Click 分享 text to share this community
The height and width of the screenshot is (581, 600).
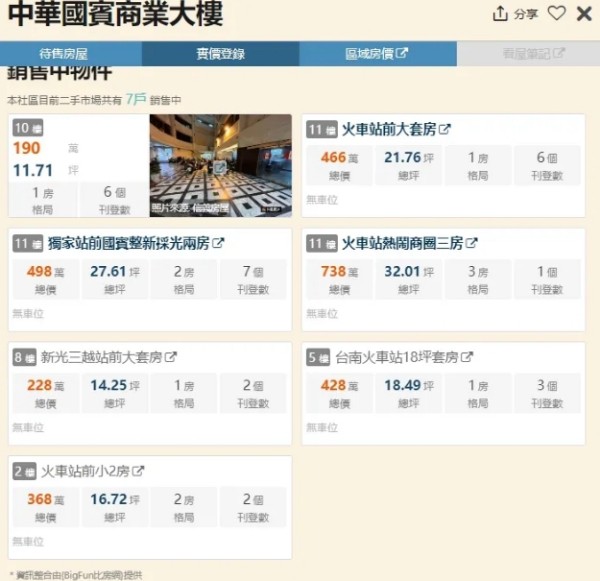coord(526,14)
